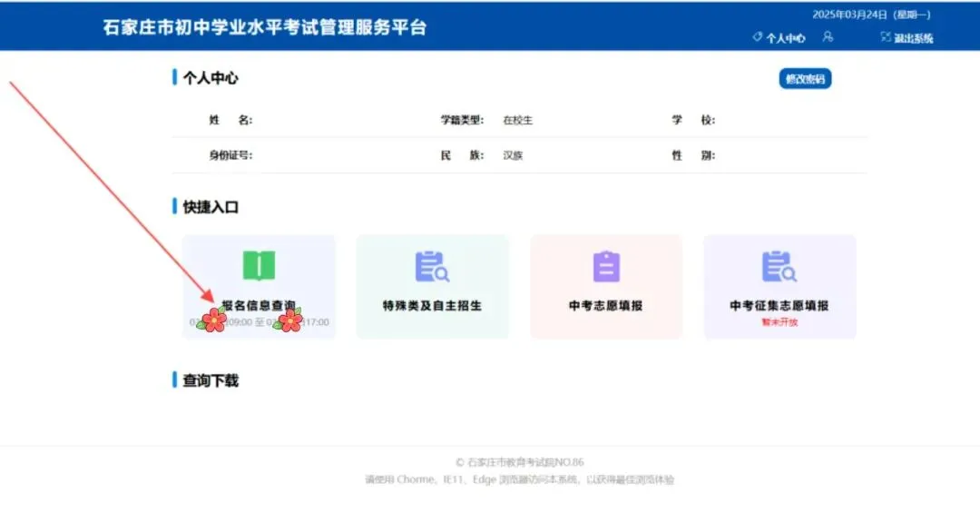This screenshot has height=513, width=980.
Task: Click the 查询下载 section heading
Action: pyautogui.click(x=210, y=380)
